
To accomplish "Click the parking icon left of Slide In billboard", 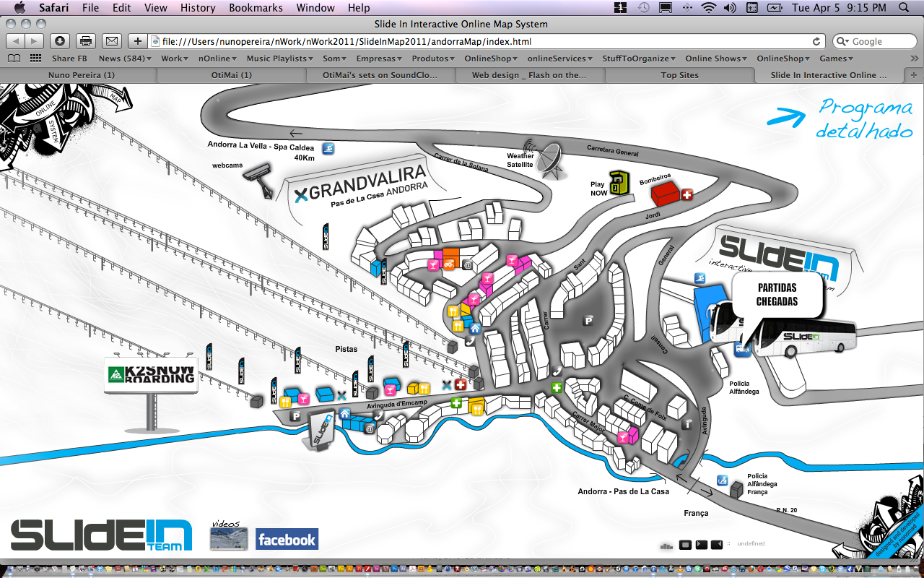I will pyautogui.click(x=295, y=416).
